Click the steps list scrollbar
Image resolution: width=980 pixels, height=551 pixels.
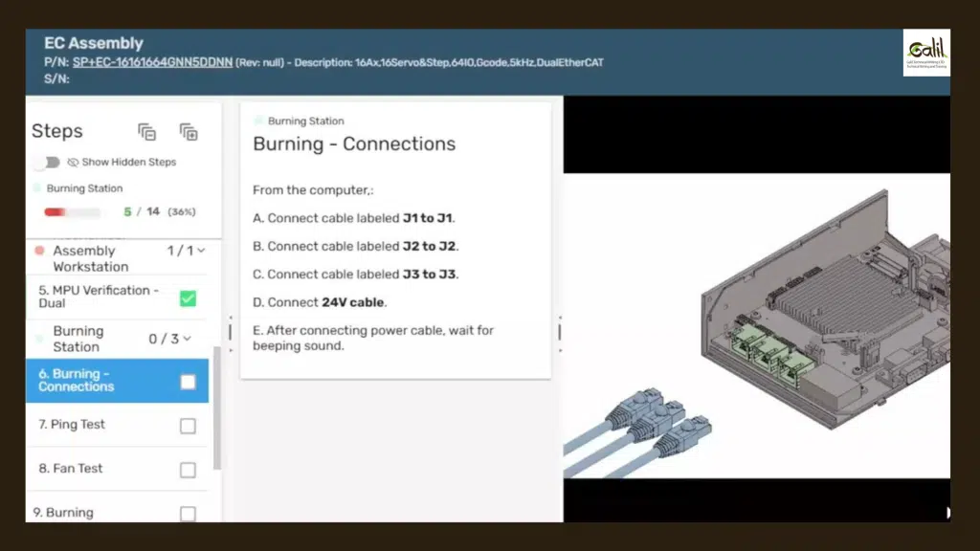point(217,408)
